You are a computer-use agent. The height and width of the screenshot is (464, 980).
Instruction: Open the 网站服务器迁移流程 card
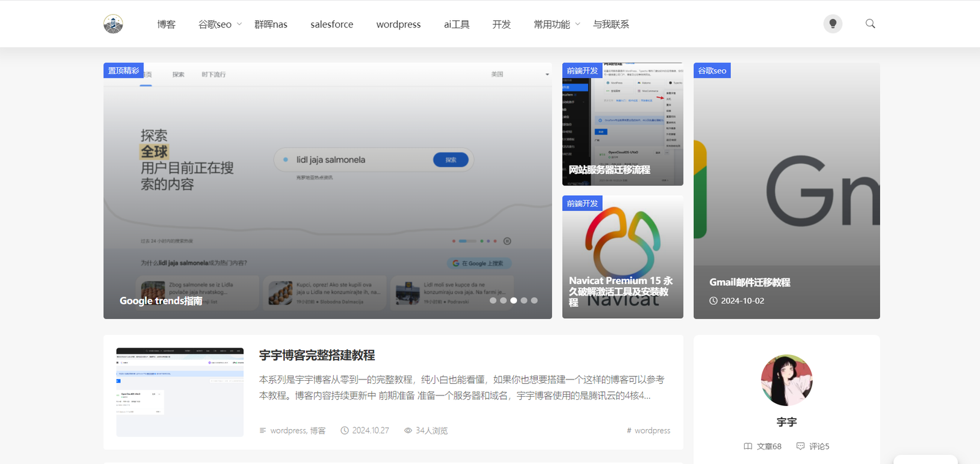623,124
